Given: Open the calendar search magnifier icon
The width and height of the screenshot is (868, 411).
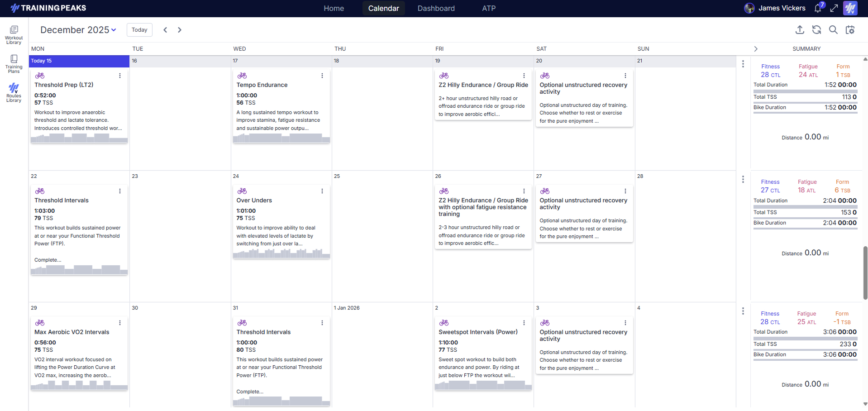Looking at the screenshot, I should 833,30.
